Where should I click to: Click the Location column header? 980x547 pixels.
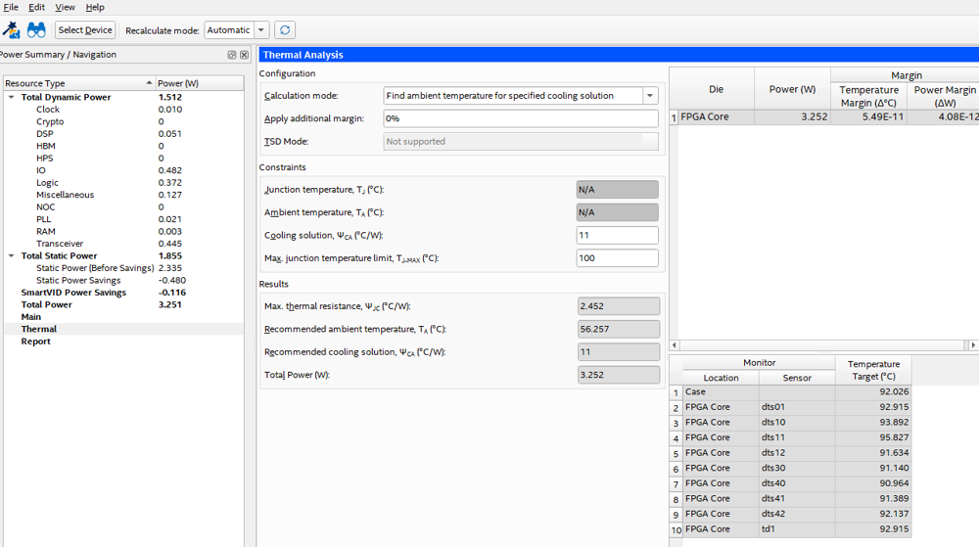coord(721,378)
